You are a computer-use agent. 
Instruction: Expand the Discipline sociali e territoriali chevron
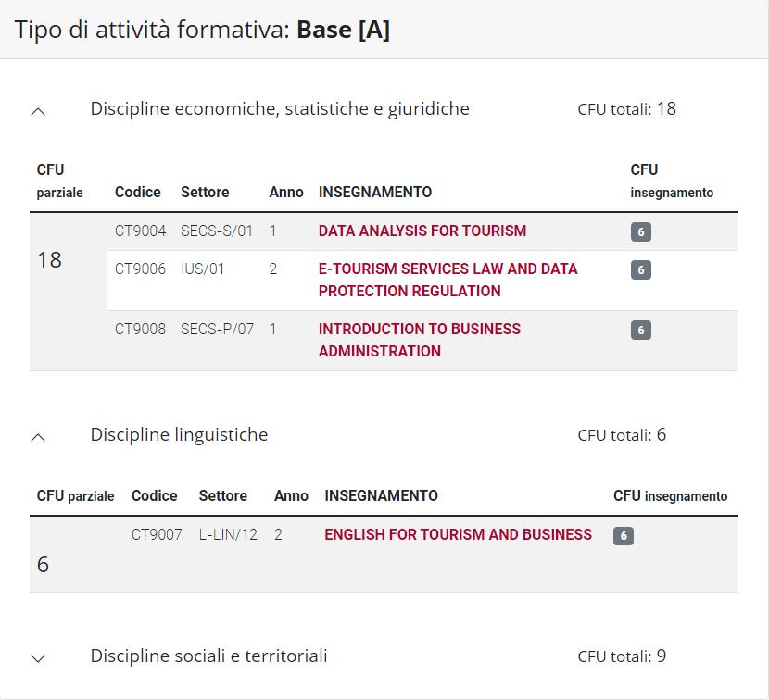(38, 658)
